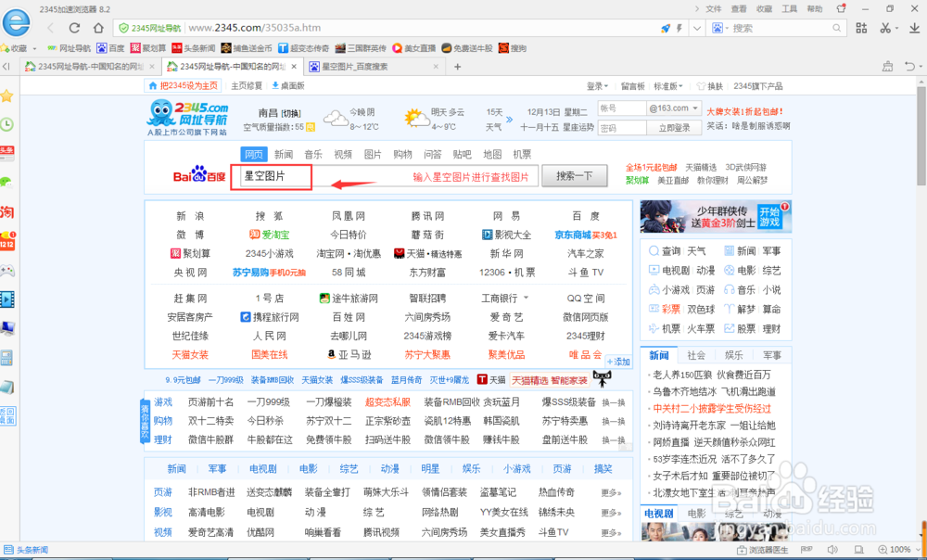Viewport: 927px width, 560px height.
Task: Open the app grid icon in toolbar
Action: tap(861, 28)
